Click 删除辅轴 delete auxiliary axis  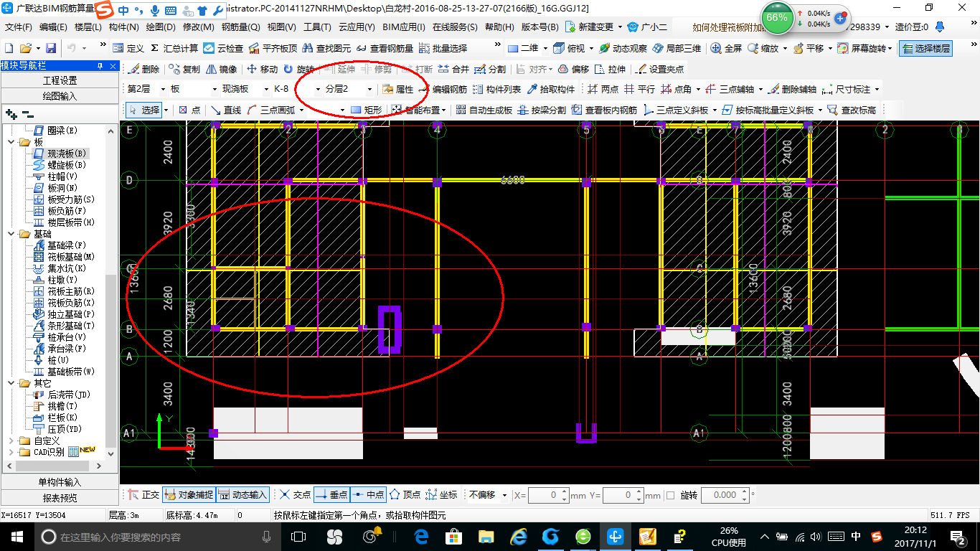pyautogui.click(x=791, y=90)
